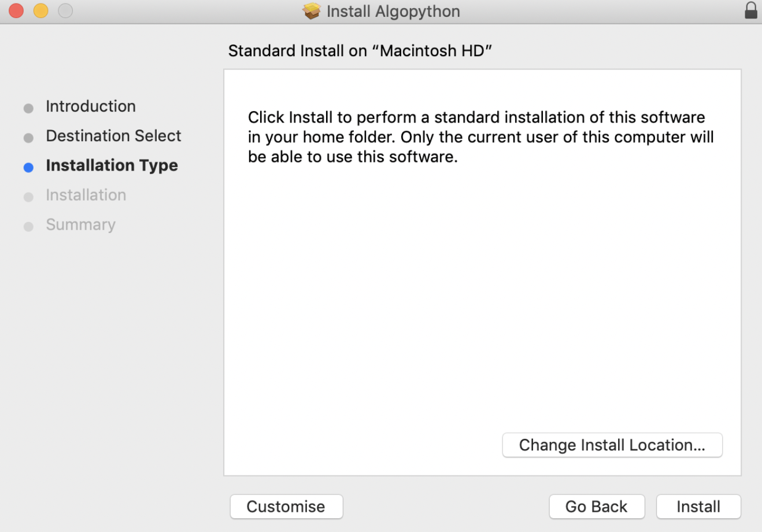Click the dimmed bullet beside Summary
This screenshot has width=762, height=532.
[x=28, y=227]
